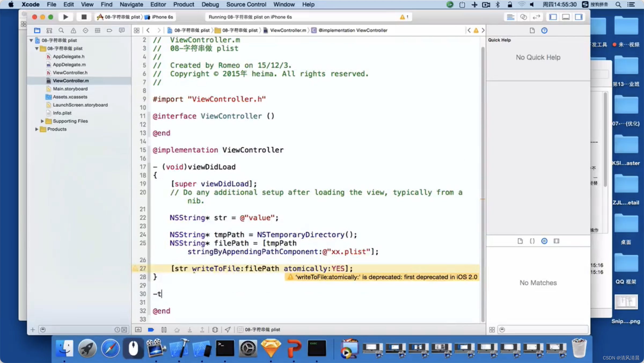Jump to previous issue arrow
This screenshot has width=644, height=363.
point(469,30)
